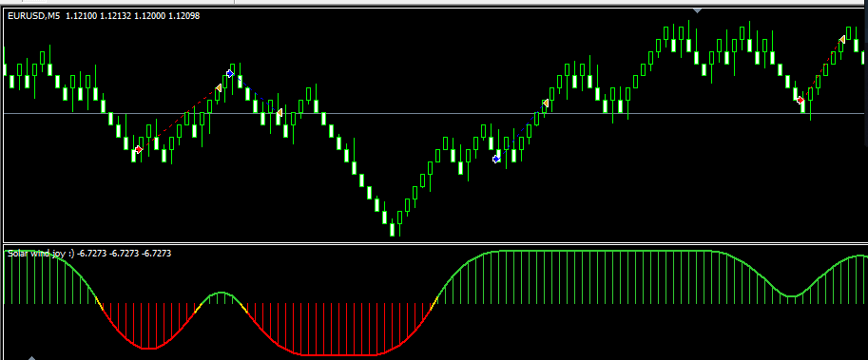The image size is (868, 360).
Task: Click the bottom of the first red histogram trough
Action: pyautogui.click(x=148, y=348)
